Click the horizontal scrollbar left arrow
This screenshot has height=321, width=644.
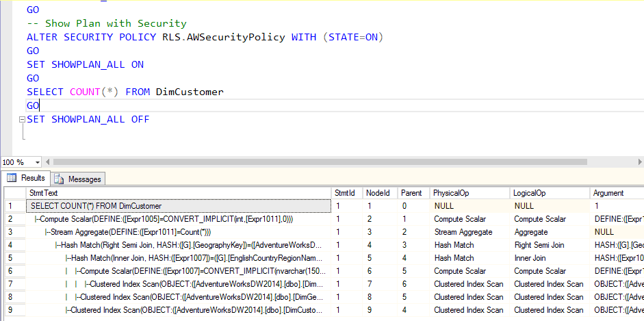(48, 162)
